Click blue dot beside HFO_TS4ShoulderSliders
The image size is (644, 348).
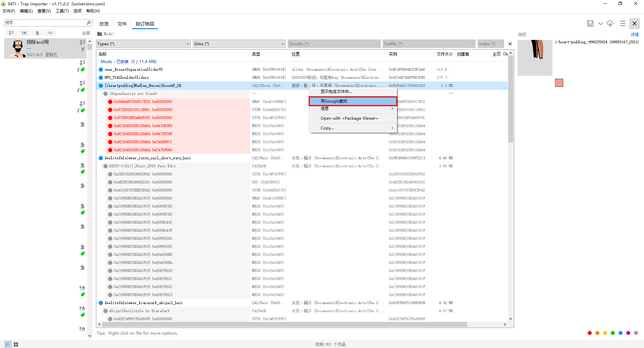[x=101, y=78]
